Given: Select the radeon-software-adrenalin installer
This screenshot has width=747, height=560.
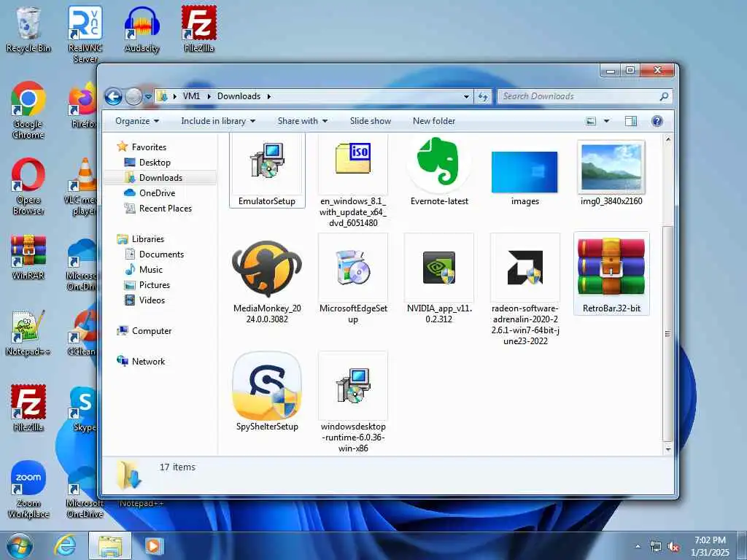Looking at the screenshot, I should 525,289.
